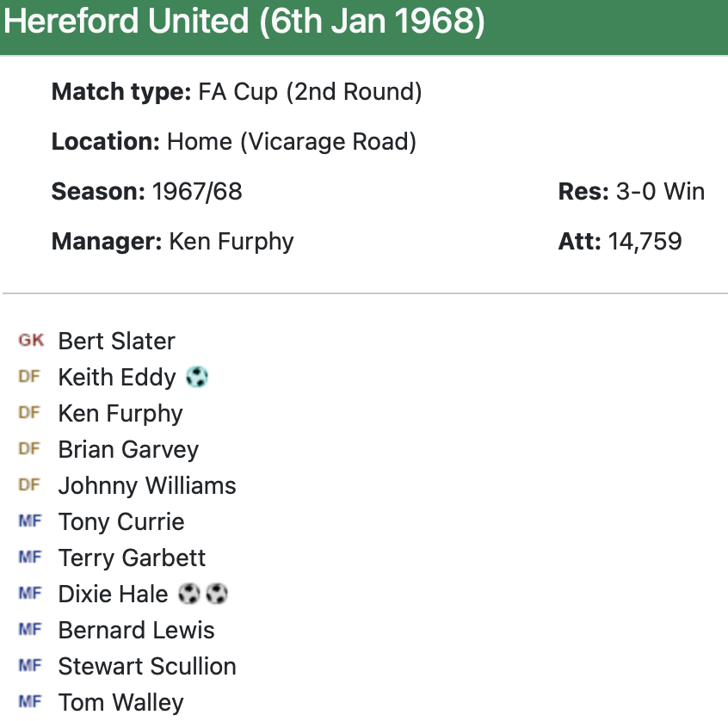728x721 pixels.
Task: Open Bert Slater player link
Action: 116,341
